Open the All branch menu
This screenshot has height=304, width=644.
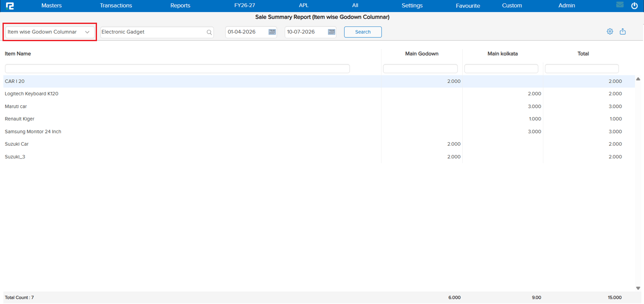click(x=355, y=5)
